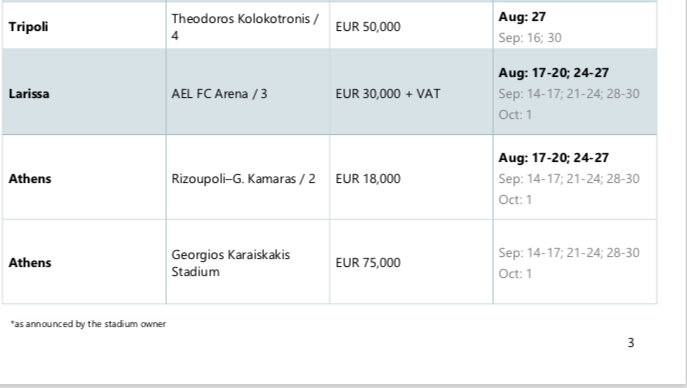Image resolution: width=687 pixels, height=388 pixels.
Task: Click the Rizoupoli–G. Kamaras / 2 text
Action: (x=243, y=179)
